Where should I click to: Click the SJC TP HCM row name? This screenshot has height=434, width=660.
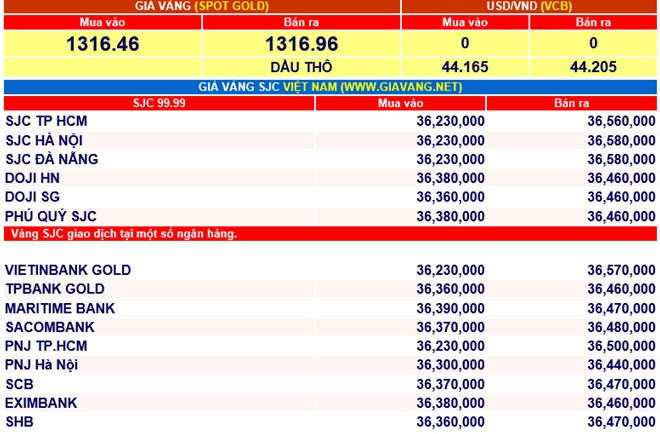tap(46, 121)
